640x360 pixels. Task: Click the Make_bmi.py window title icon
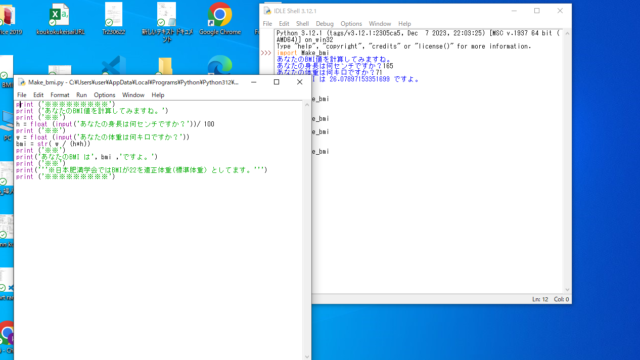pyautogui.click(x=22, y=82)
